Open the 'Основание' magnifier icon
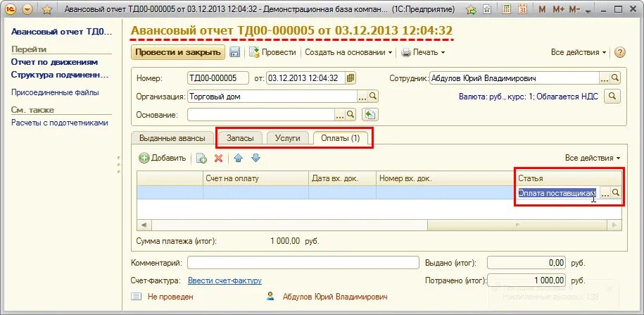Screen dimensions: 644x315 pos(351,115)
